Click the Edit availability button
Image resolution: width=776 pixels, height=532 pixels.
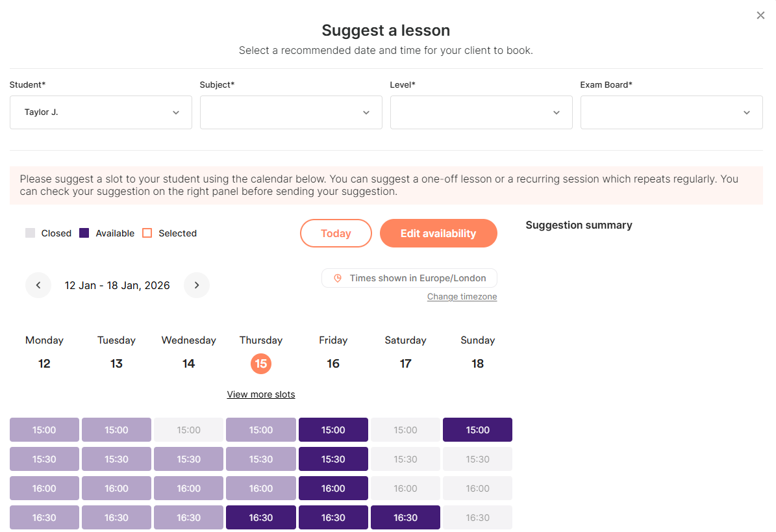click(x=438, y=233)
